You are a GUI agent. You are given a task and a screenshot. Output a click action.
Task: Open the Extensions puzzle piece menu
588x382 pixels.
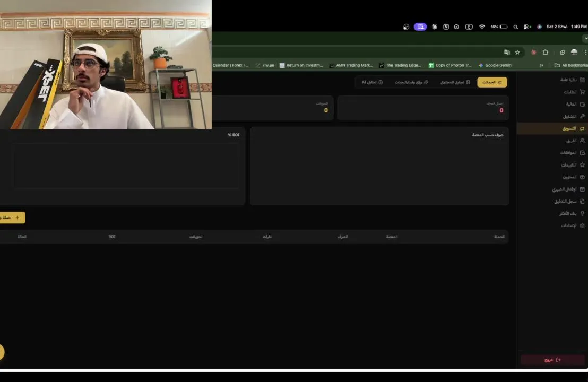click(x=545, y=53)
